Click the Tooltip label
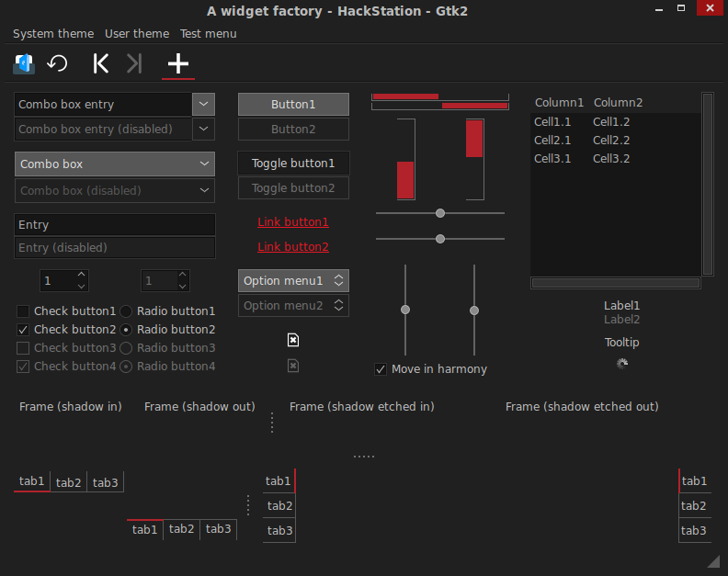This screenshot has height=576, width=728. click(x=622, y=343)
